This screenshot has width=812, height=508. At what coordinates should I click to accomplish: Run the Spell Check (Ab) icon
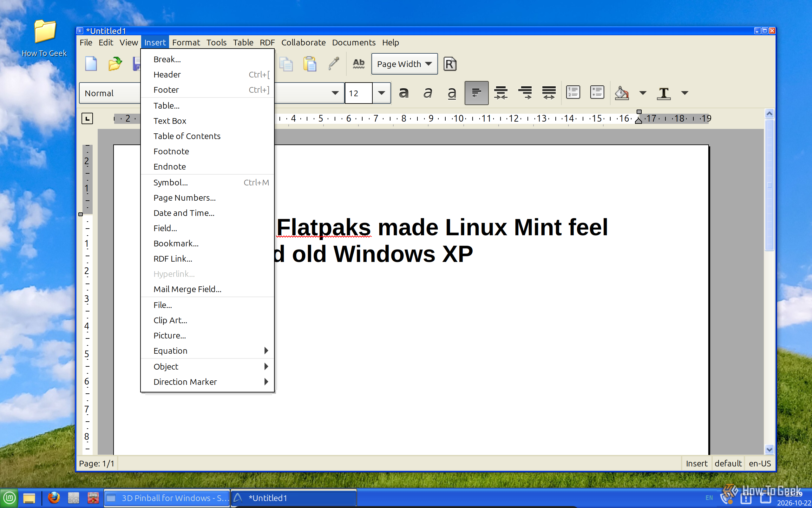(x=358, y=64)
